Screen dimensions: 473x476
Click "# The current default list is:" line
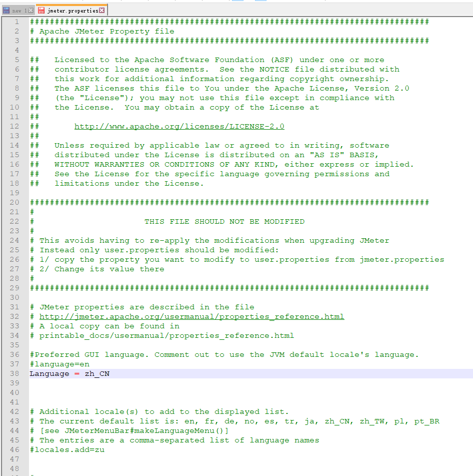pos(234,421)
